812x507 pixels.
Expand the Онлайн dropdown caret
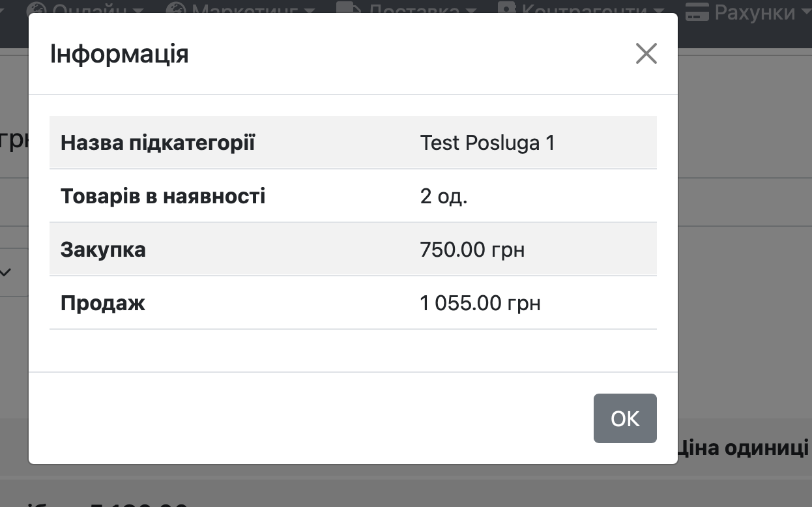pos(138,12)
